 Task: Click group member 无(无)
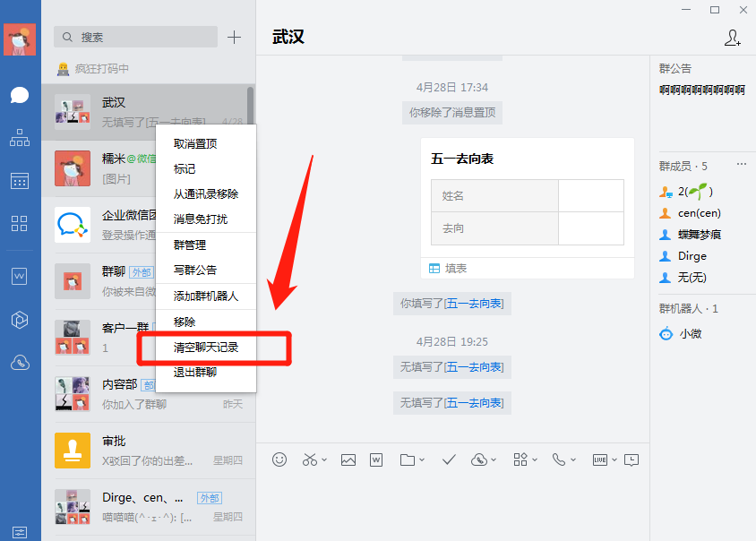point(683,278)
